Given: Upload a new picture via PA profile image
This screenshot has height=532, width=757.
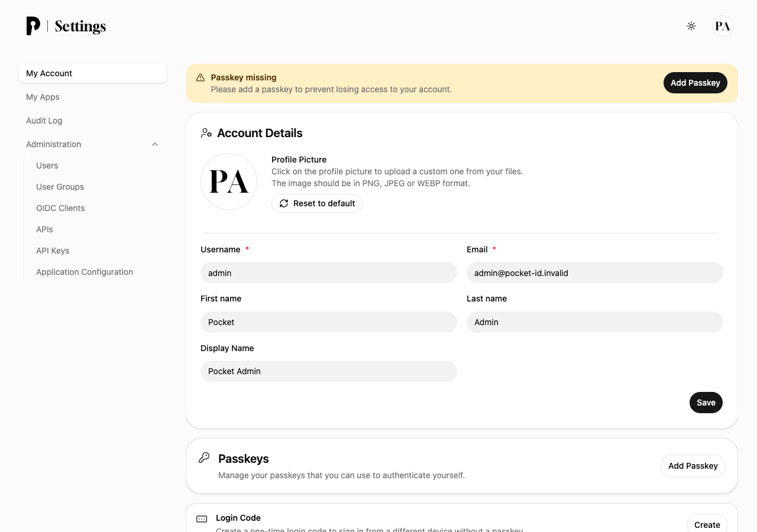Looking at the screenshot, I should [229, 181].
